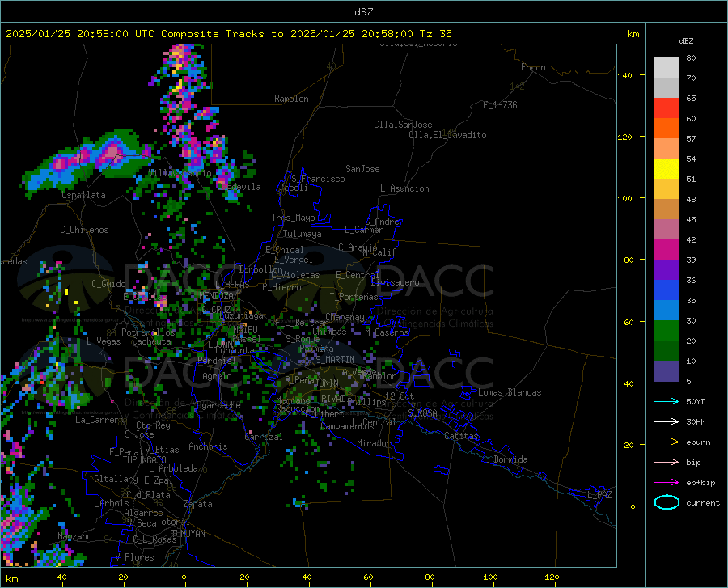Click the L_Dormida label

[506, 459]
